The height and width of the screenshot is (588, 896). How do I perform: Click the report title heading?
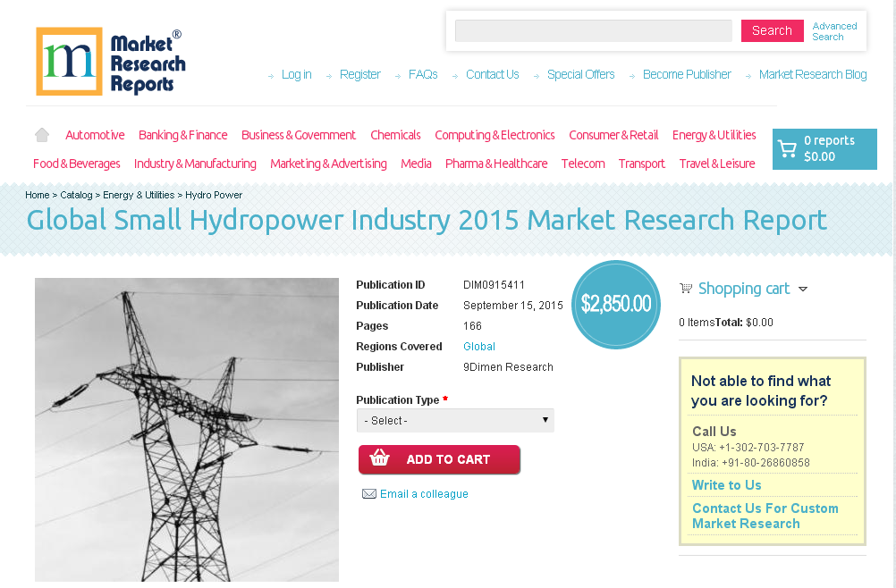coord(427,221)
